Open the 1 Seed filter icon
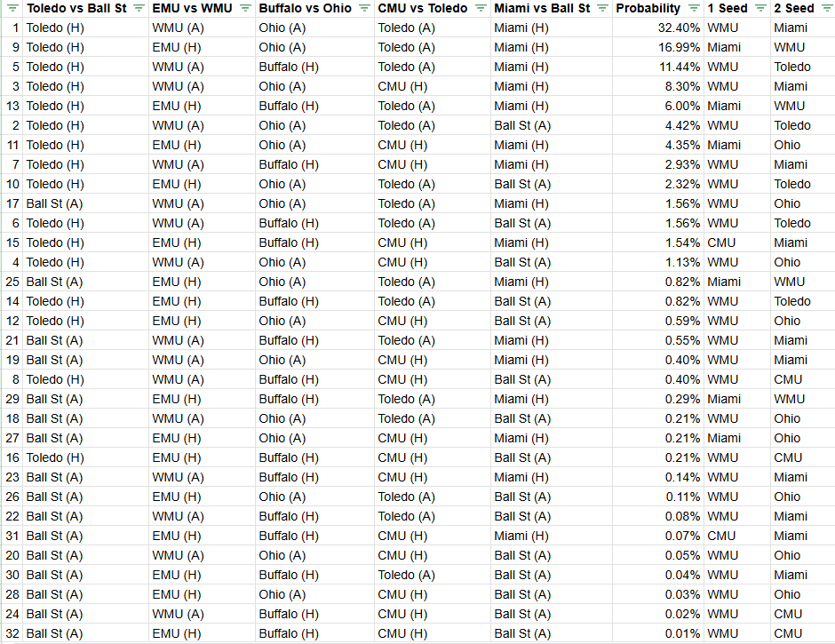Viewport: 835px width, 644px height. pos(759,9)
